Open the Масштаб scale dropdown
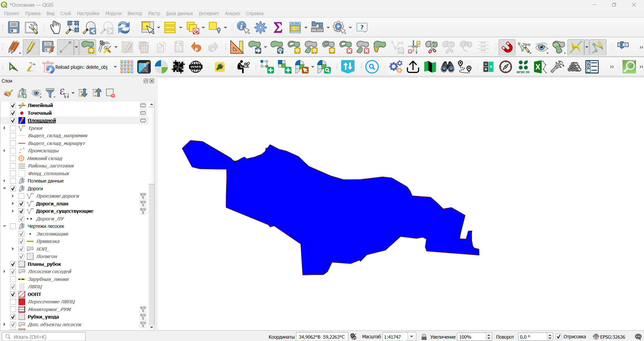 412,337
